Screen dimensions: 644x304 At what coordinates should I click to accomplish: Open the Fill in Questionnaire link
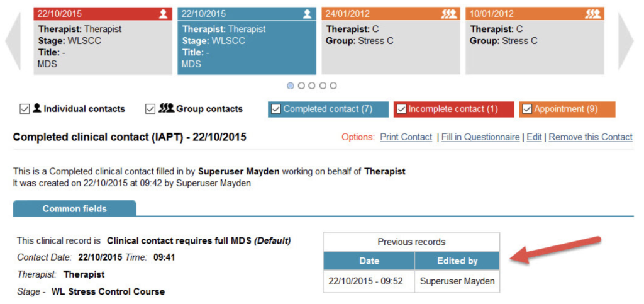point(480,137)
